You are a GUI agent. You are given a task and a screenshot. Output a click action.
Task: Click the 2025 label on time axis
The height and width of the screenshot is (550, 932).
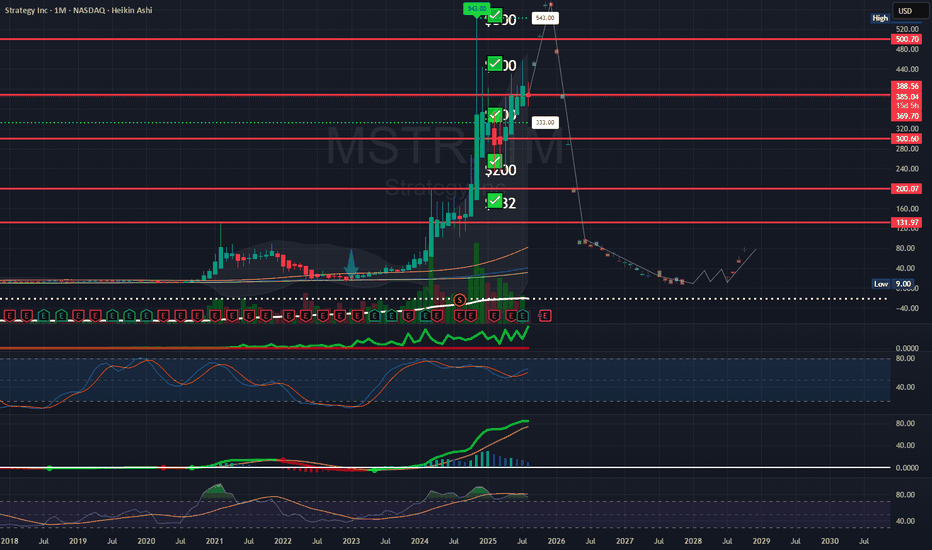[x=488, y=541]
